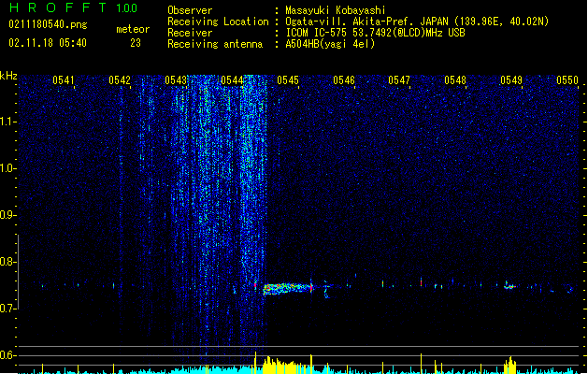This screenshot has width=588, height=374.
Task: Click the Ogata-vill. Akita-Pref. JAPAN location text
Action: 417,22
